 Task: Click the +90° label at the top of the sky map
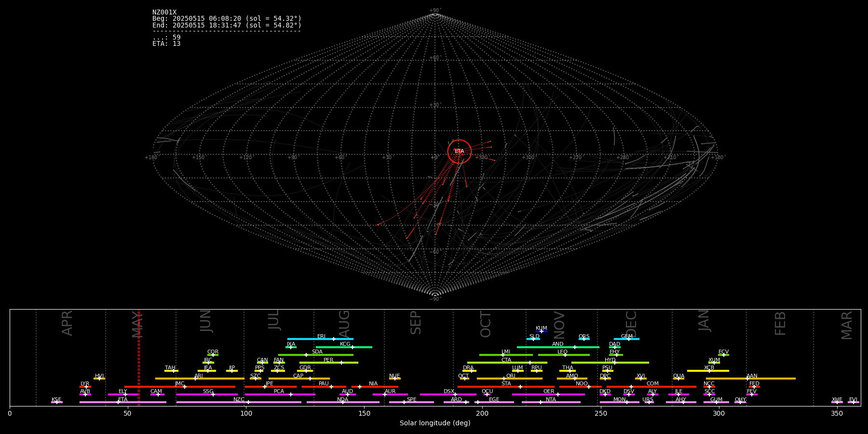pos(435,11)
